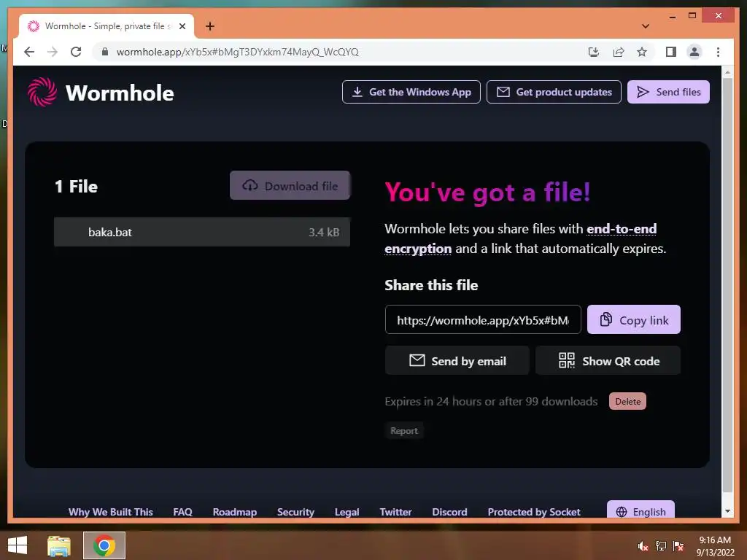Click the lock icon in address bar
Viewport: 747px width, 560px height.
tap(105, 52)
